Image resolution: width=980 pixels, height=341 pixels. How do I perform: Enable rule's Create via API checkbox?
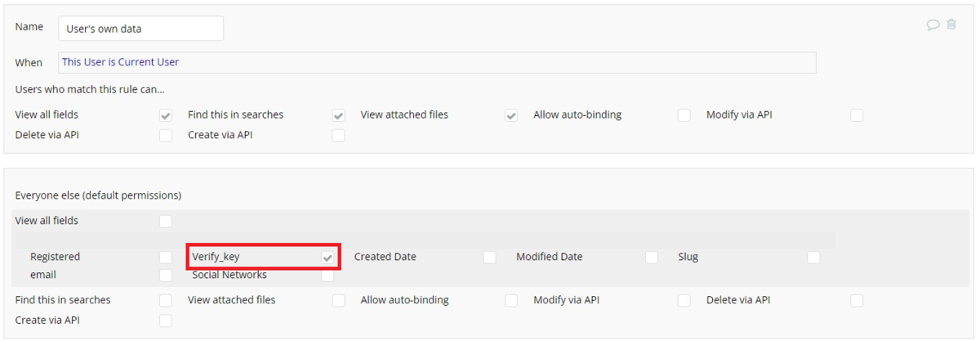(x=338, y=135)
